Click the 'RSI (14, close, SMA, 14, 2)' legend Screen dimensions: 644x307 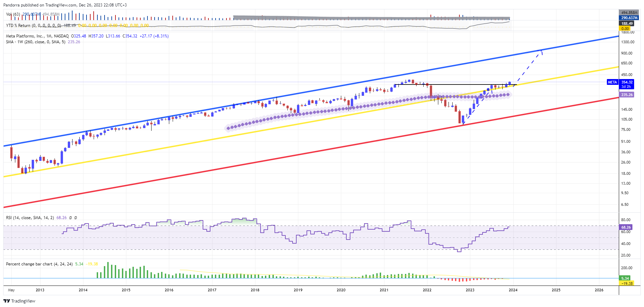pyautogui.click(x=30, y=218)
